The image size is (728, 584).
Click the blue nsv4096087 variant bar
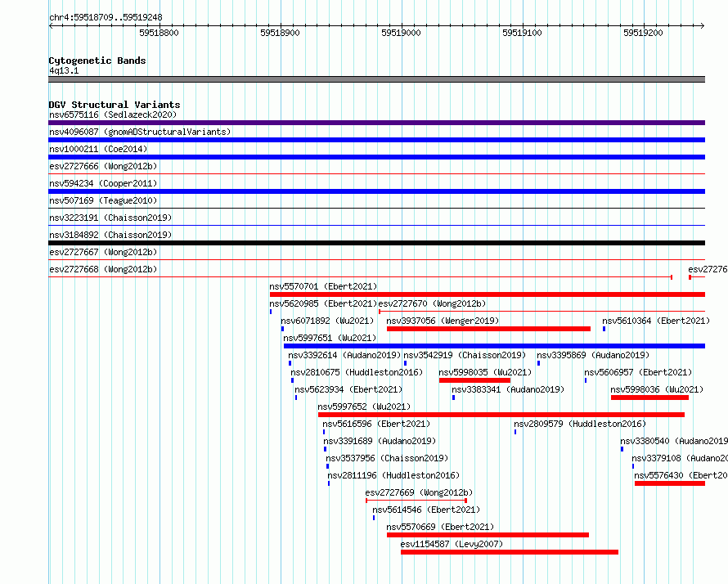click(376, 140)
